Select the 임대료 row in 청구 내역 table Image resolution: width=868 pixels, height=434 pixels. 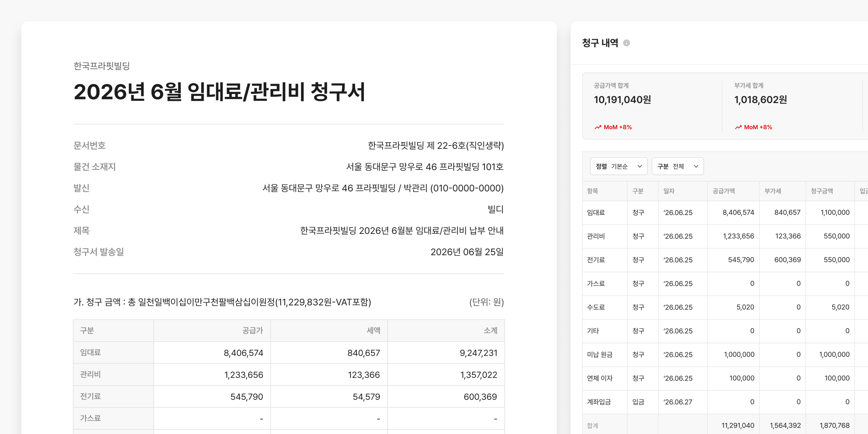point(725,212)
